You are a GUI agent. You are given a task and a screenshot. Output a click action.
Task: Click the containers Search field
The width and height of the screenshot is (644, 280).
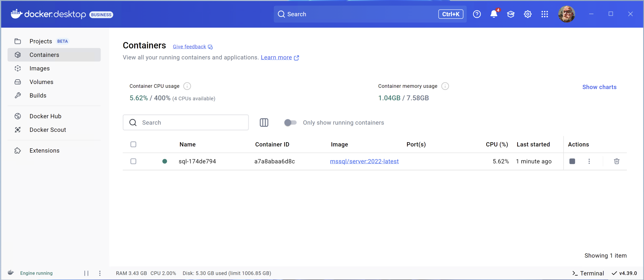point(186,122)
